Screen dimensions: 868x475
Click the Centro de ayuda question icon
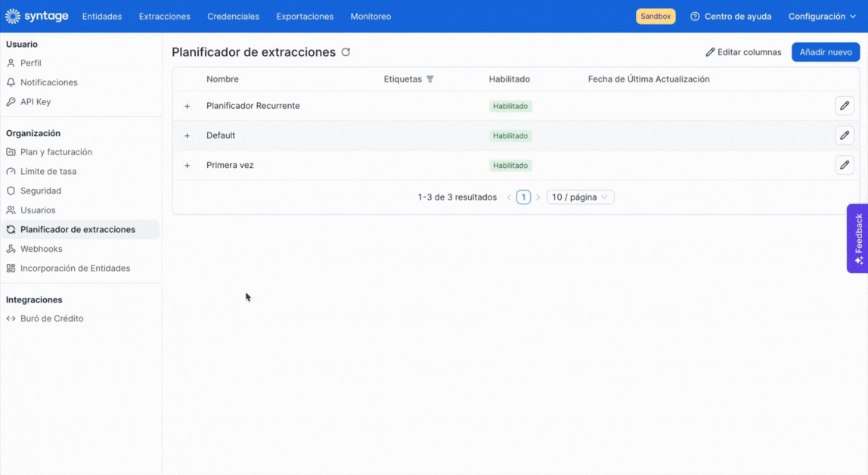pyautogui.click(x=695, y=17)
